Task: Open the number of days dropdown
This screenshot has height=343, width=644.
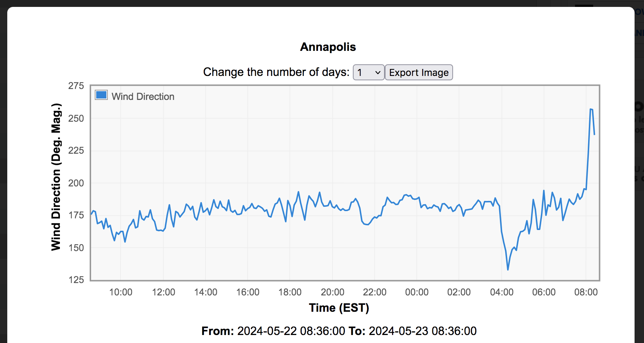Action: tap(368, 72)
